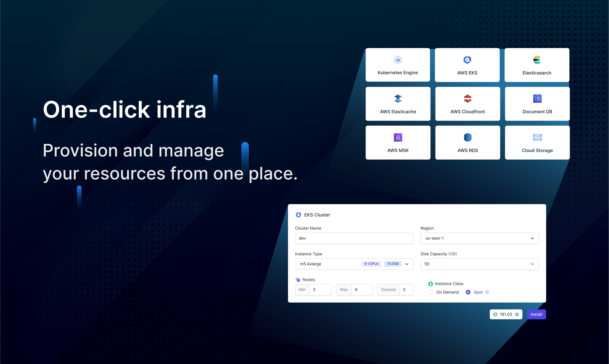The height and width of the screenshot is (364, 609).
Task: Click the Min nodes input field
Action: pos(320,290)
